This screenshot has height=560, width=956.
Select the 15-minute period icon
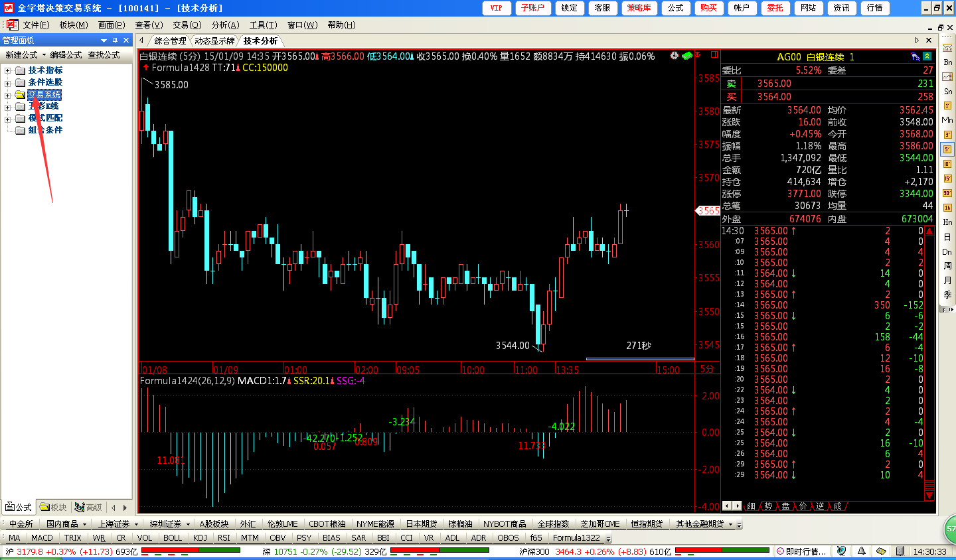pyautogui.click(x=947, y=178)
